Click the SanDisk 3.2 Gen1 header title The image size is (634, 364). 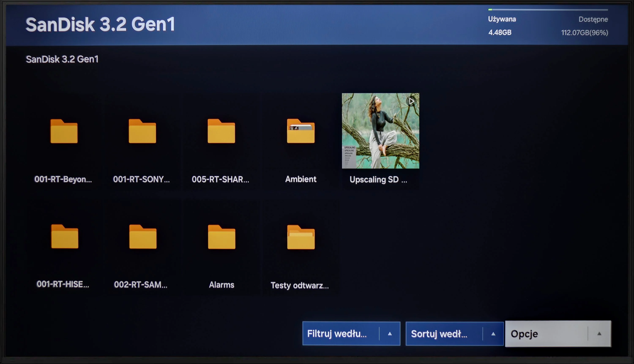click(100, 24)
